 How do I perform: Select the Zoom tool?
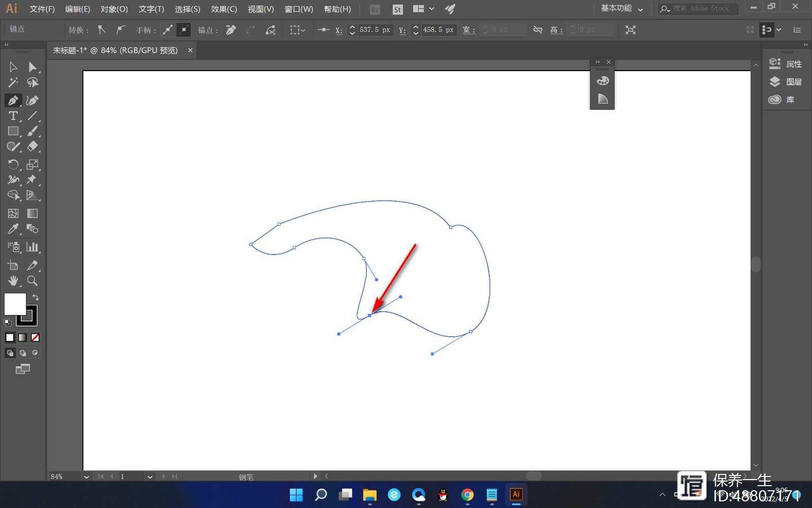click(x=32, y=281)
